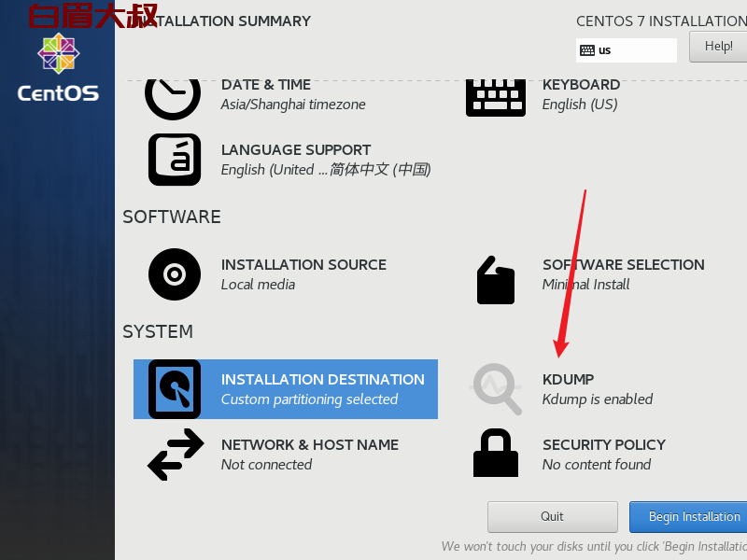Click the Kdump magnifier icon
747x560 pixels.
(497, 389)
